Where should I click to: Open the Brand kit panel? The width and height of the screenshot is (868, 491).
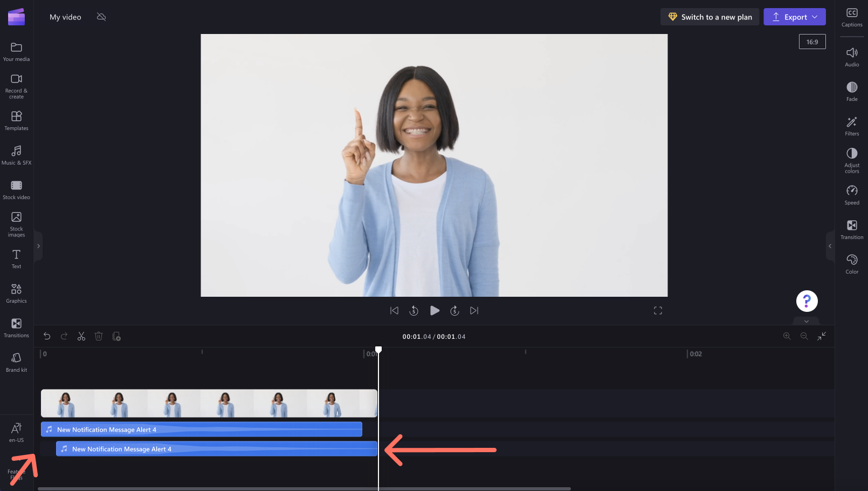point(16,362)
